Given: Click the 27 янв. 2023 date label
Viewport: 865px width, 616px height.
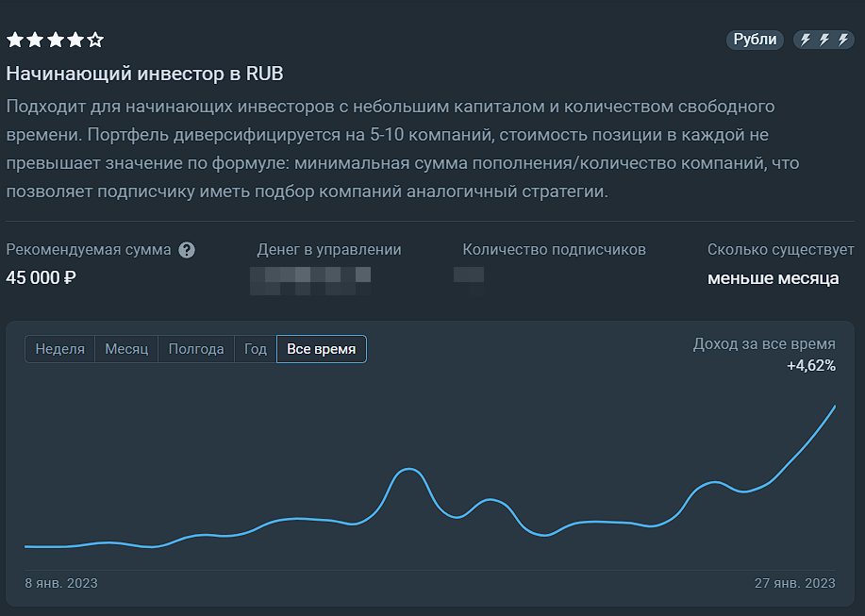Looking at the screenshot, I should pos(795,584).
